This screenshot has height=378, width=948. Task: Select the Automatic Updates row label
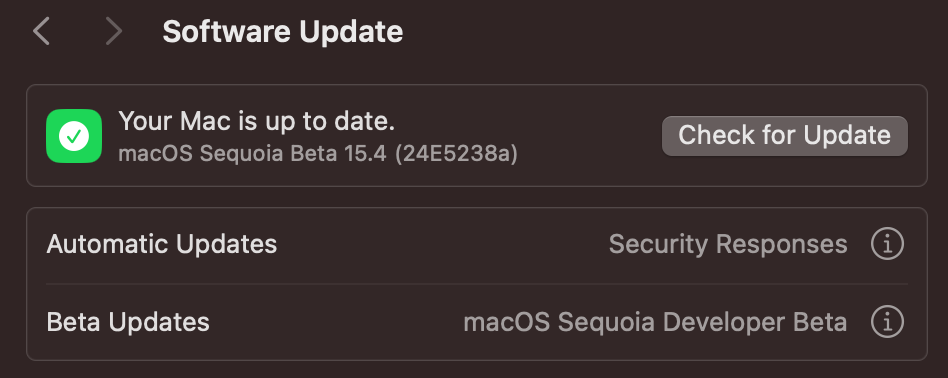162,244
